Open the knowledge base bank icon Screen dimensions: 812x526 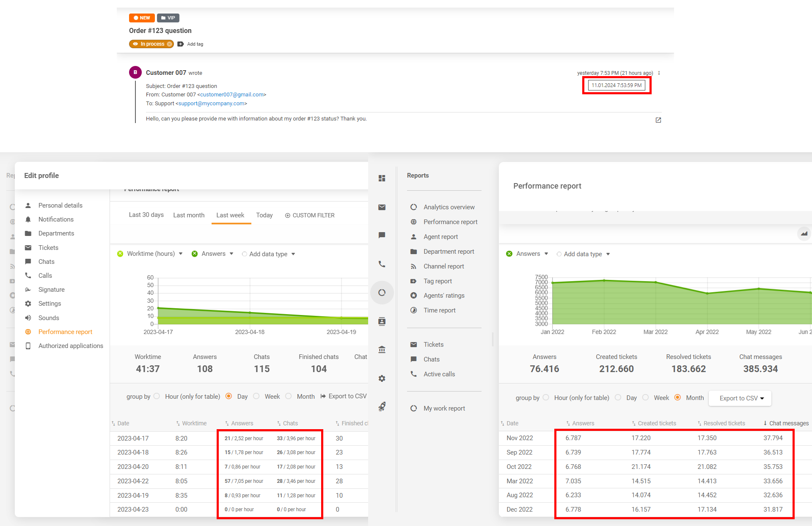coord(382,350)
